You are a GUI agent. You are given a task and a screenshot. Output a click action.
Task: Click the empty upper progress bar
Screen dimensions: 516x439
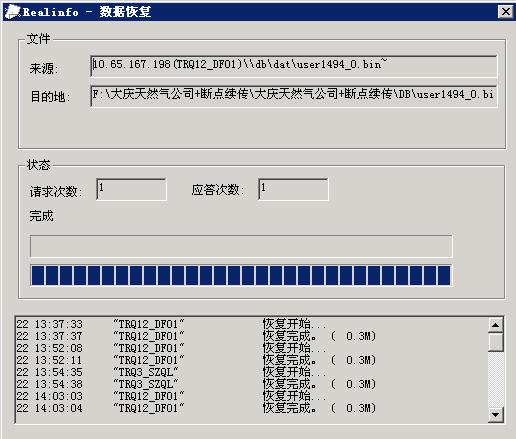pyautogui.click(x=241, y=246)
